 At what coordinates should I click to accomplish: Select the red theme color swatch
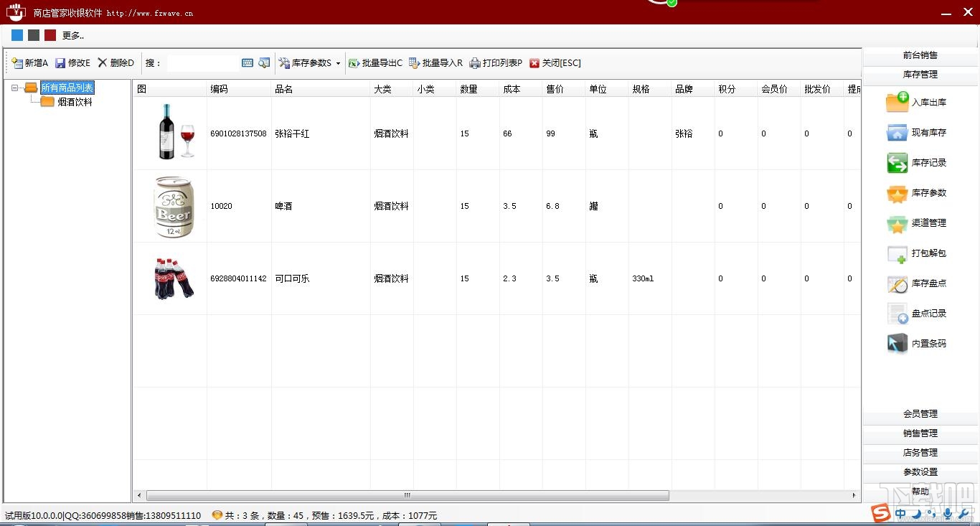(x=50, y=34)
